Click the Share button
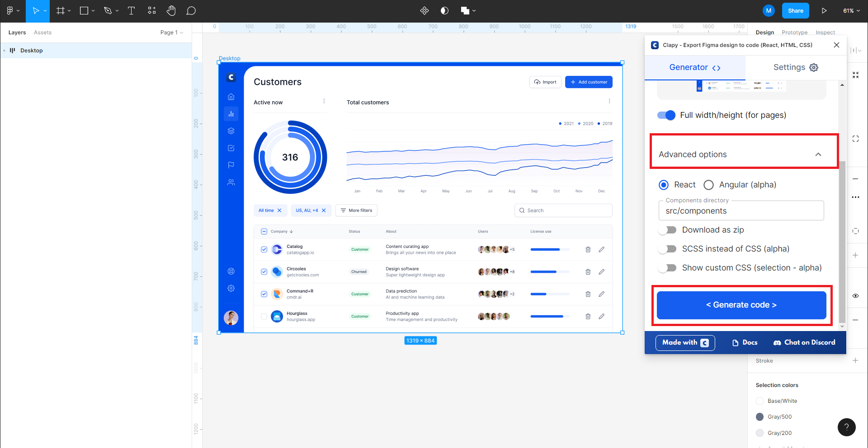The height and width of the screenshot is (448, 868). [x=795, y=10]
